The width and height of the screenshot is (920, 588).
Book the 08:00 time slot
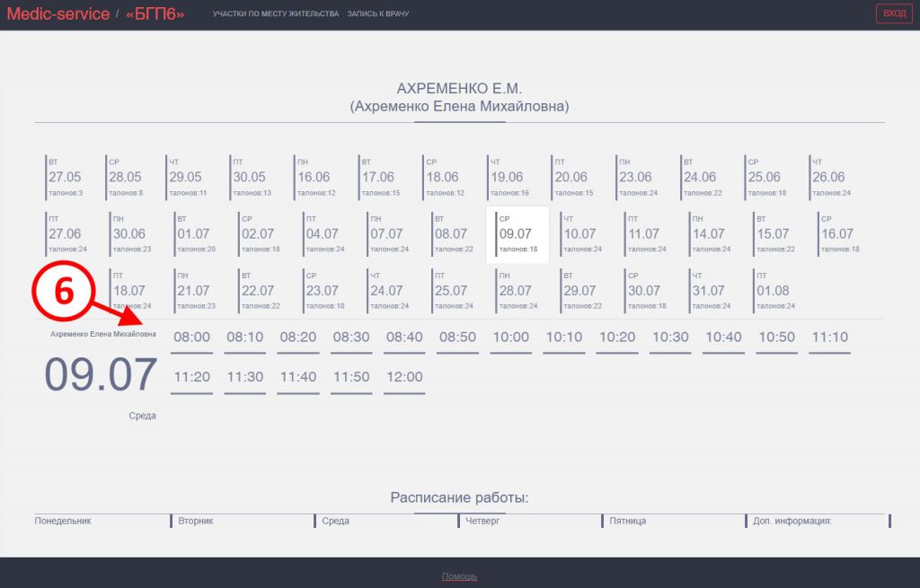[x=191, y=338]
